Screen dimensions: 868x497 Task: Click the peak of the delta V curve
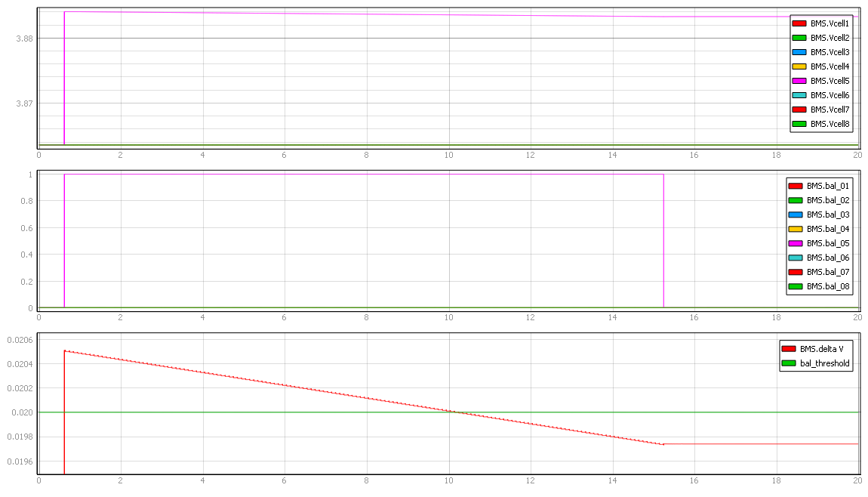65,350
